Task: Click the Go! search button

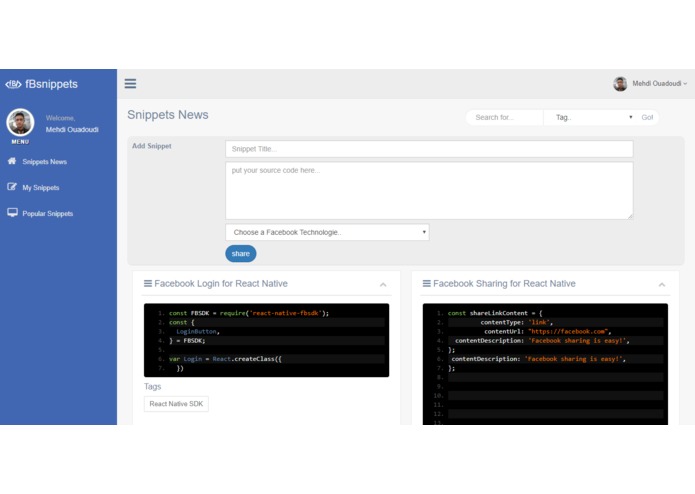Action: point(647,117)
